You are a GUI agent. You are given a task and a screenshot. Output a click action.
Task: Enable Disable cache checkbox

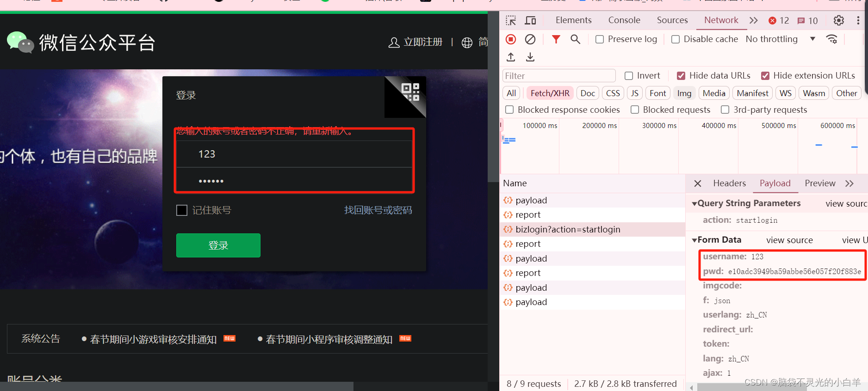coord(676,39)
